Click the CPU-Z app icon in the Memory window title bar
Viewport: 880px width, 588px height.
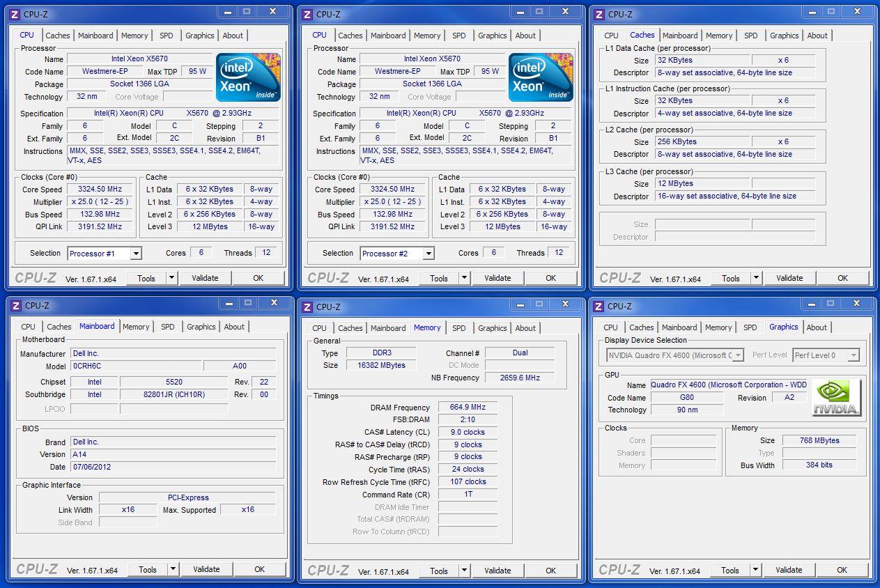coord(308,307)
